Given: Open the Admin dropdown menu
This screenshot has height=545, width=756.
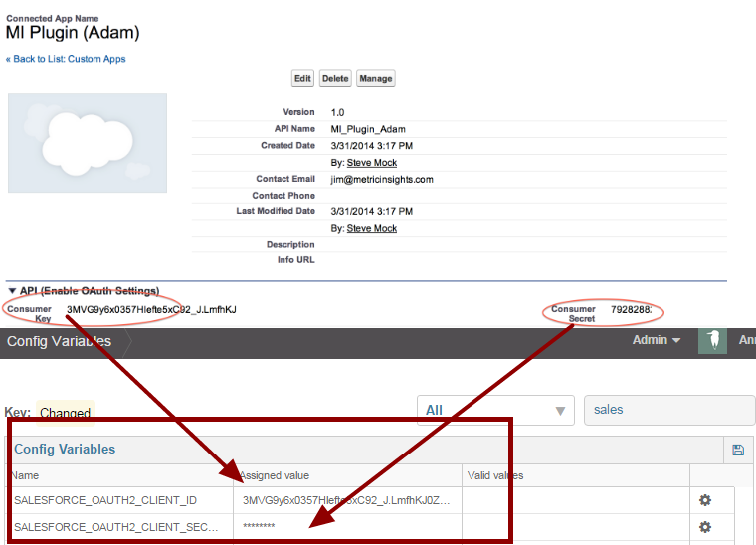Looking at the screenshot, I should click(656, 340).
